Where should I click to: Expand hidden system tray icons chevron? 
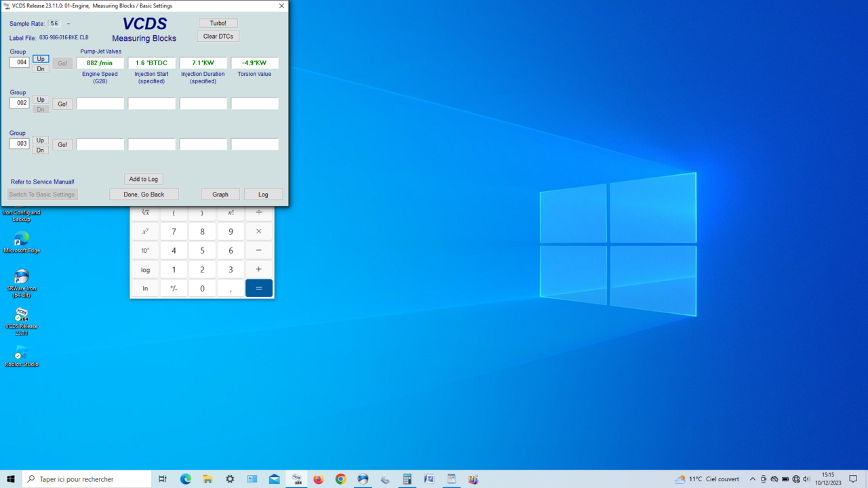point(752,479)
